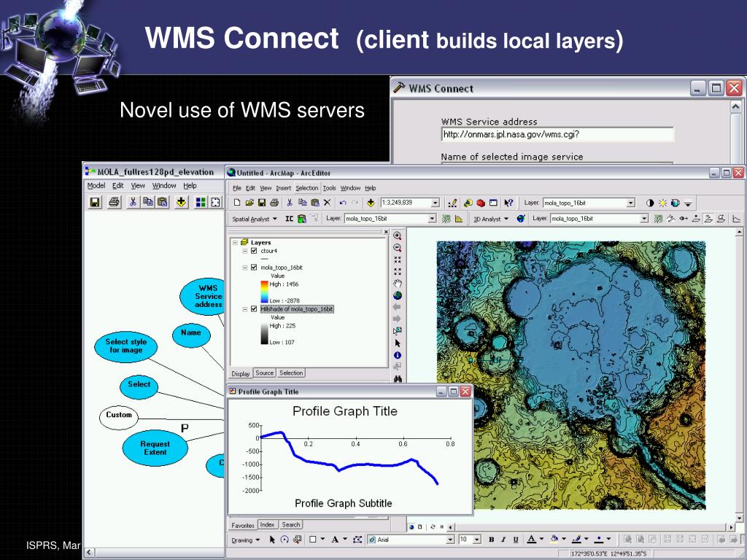
Task: Open the Model menu in ModelBuilder window
Action: pyautogui.click(x=96, y=186)
